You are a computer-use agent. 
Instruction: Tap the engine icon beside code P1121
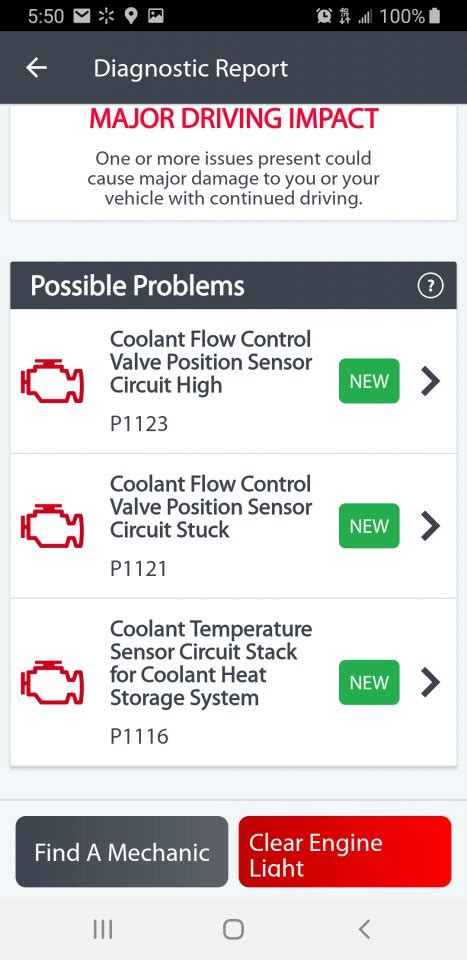pyautogui.click(x=52, y=526)
